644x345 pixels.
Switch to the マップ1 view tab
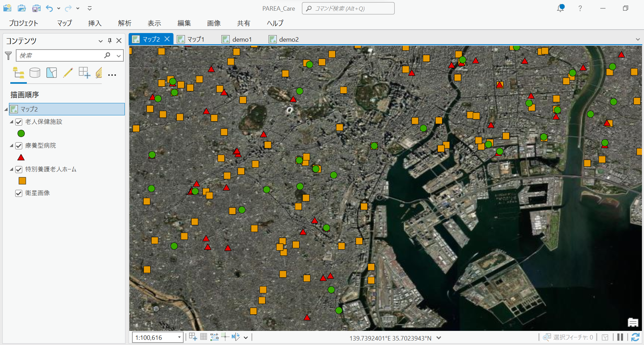coord(191,39)
